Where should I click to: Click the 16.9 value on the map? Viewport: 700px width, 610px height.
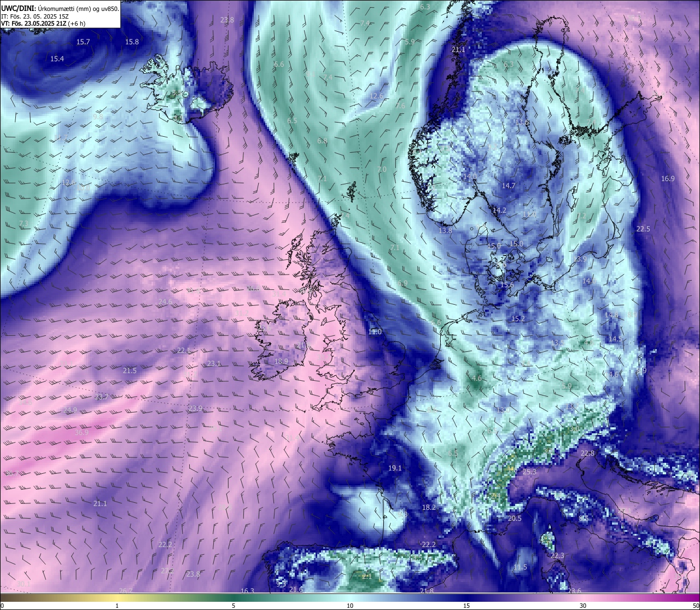[x=668, y=178]
